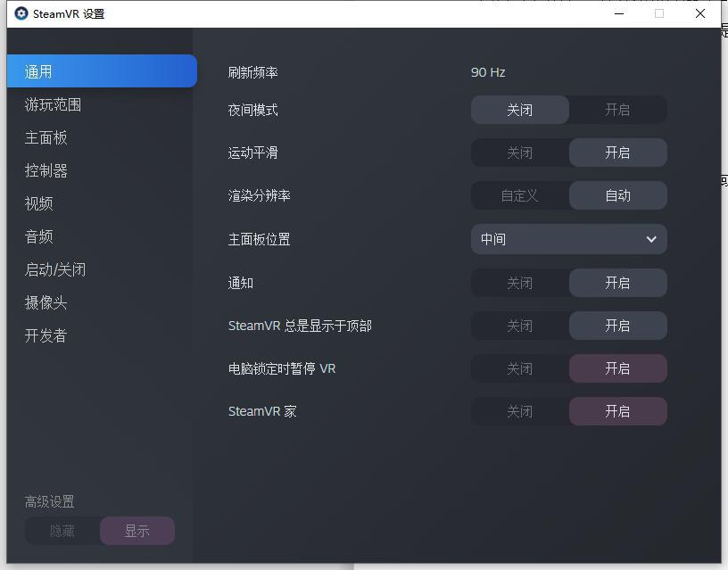Turn 夜间模式 on with 开启
The image size is (728, 570).
click(618, 110)
